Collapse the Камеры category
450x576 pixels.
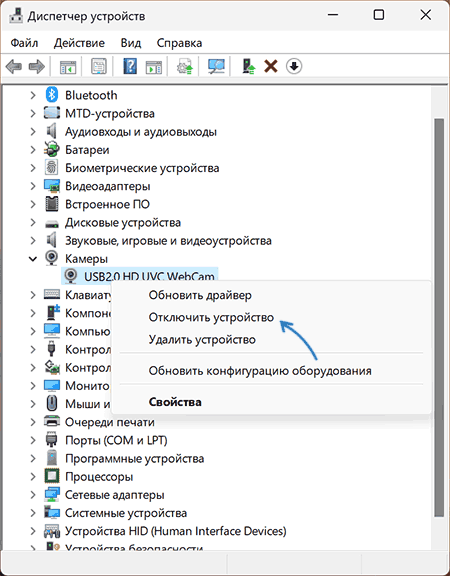[x=33, y=259]
